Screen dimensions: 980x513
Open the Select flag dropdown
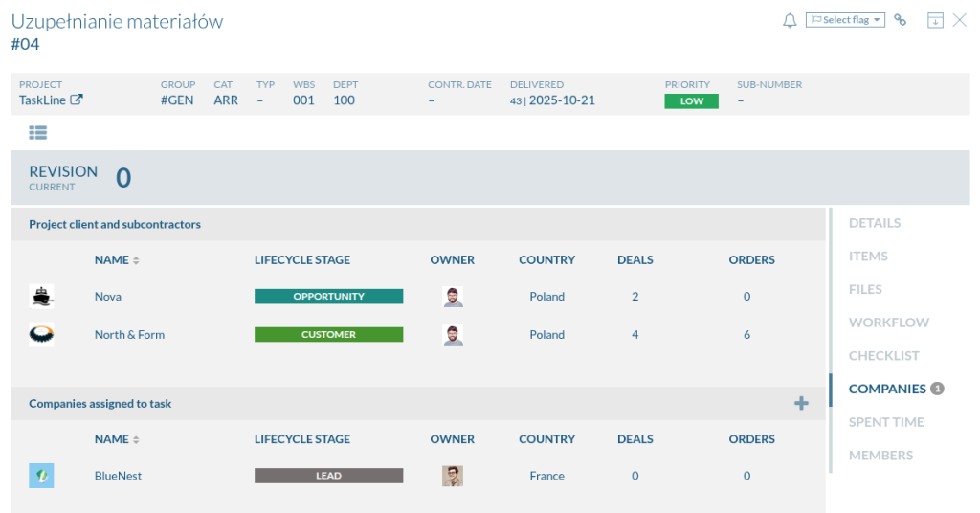(x=845, y=20)
